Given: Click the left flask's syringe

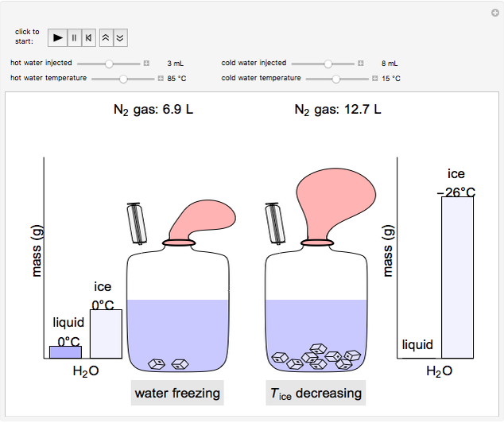Looking at the screenshot, I should click(137, 223).
